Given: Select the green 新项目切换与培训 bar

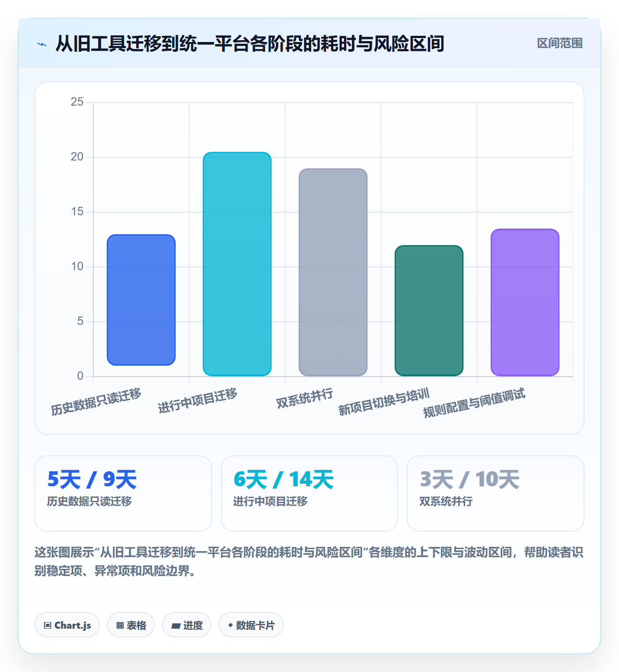Looking at the screenshot, I should [x=429, y=311].
